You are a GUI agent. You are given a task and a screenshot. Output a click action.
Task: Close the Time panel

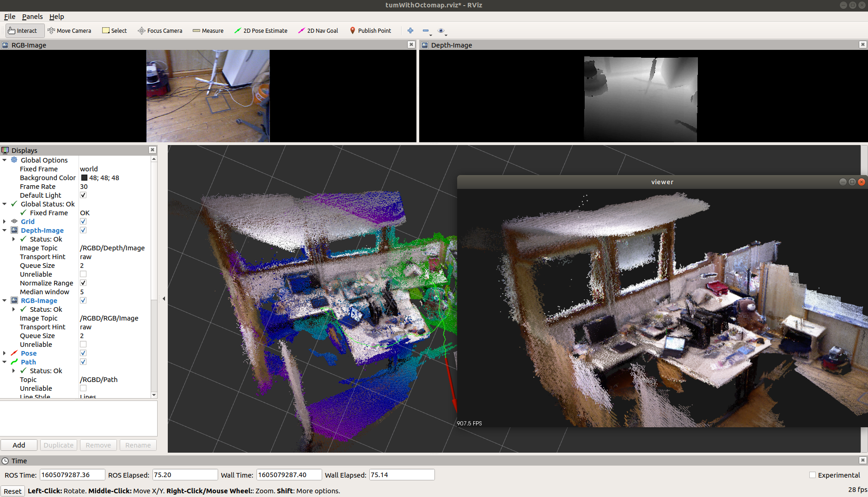(862, 461)
